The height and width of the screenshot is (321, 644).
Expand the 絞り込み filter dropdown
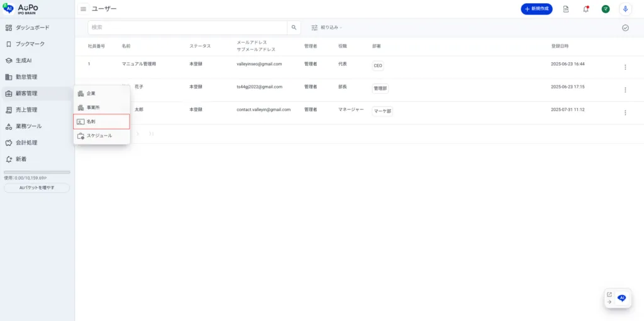(326, 28)
